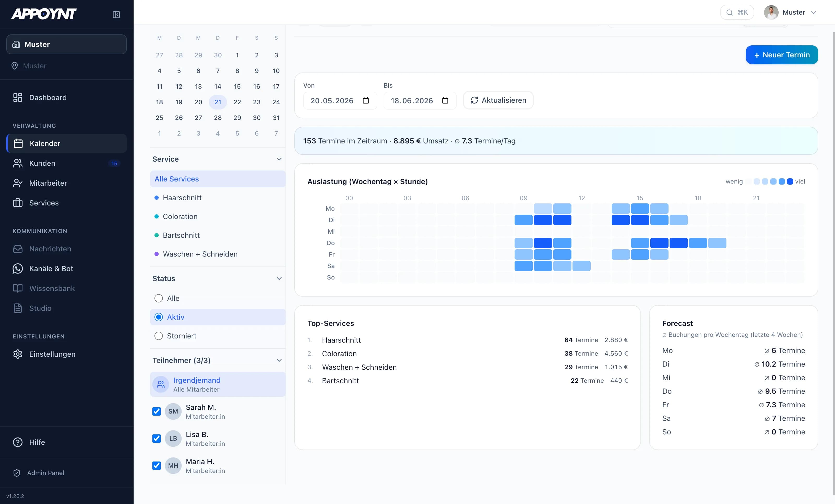Uncheck the Lisa B. checkbox
Image resolution: width=835 pixels, height=504 pixels.
tap(157, 439)
